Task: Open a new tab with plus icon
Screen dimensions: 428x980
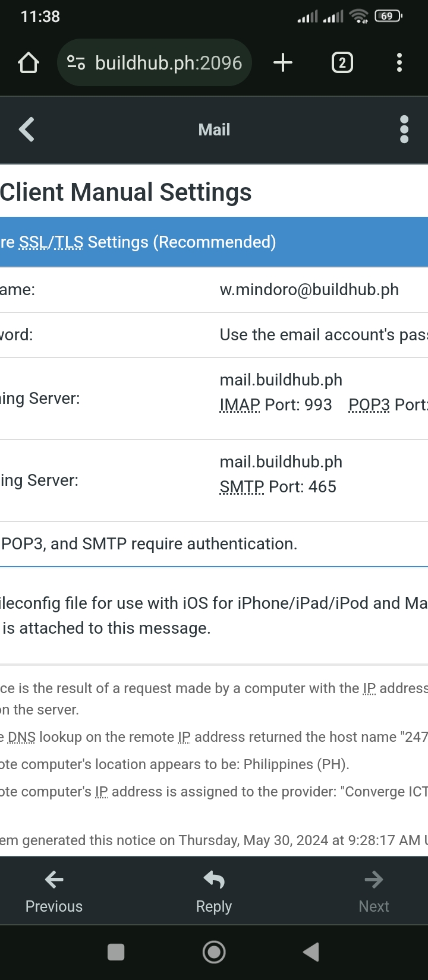Action: pyautogui.click(x=283, y=62)
